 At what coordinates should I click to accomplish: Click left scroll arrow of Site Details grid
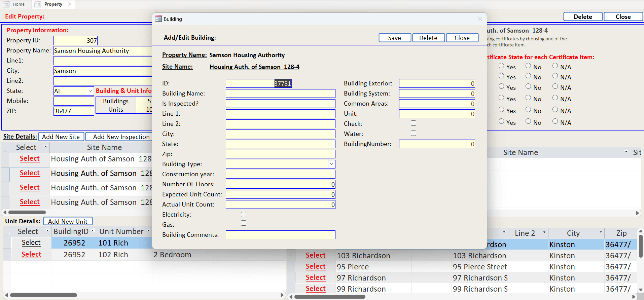pos(5,212)
